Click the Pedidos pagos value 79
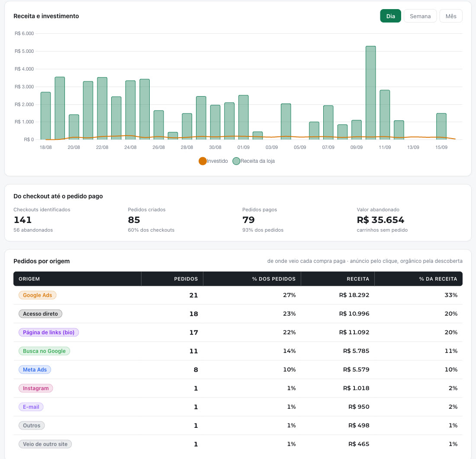Image resolution: width=476 pixels, height=459 pixels. pyautogui.click(x=248, y=220)
